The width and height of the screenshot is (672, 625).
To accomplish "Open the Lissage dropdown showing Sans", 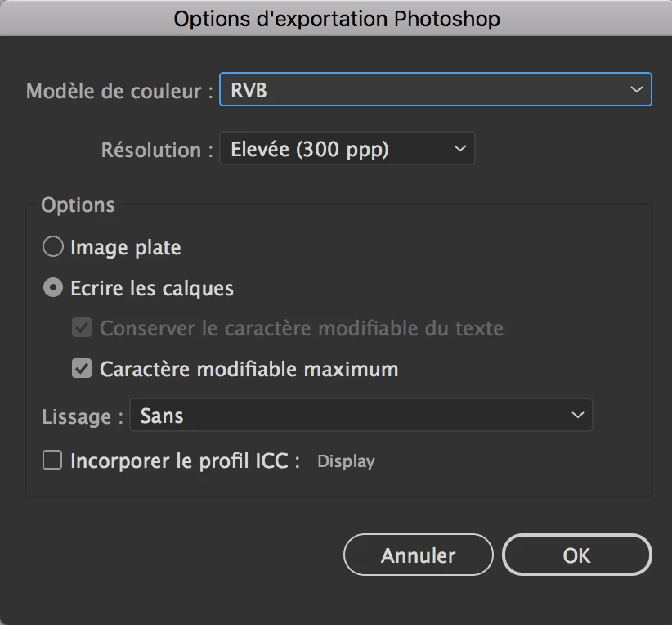I will (x=360, y=416).
